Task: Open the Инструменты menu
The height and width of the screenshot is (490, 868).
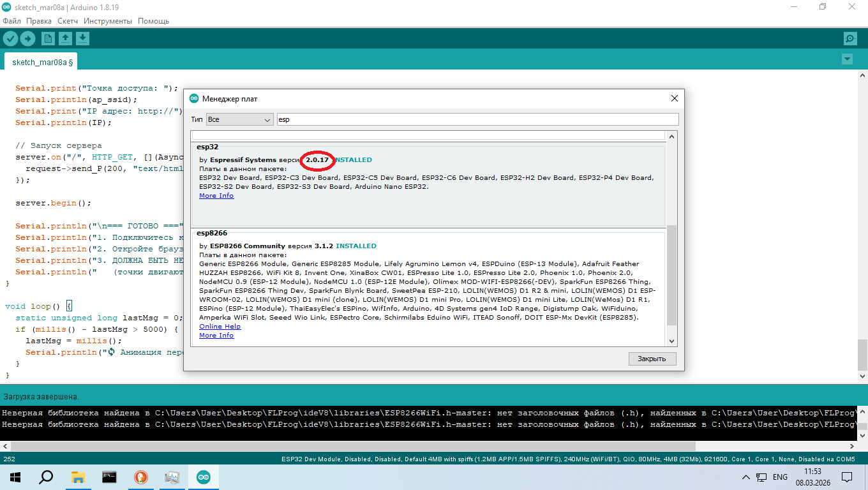Action: click(x=107, y=21)
